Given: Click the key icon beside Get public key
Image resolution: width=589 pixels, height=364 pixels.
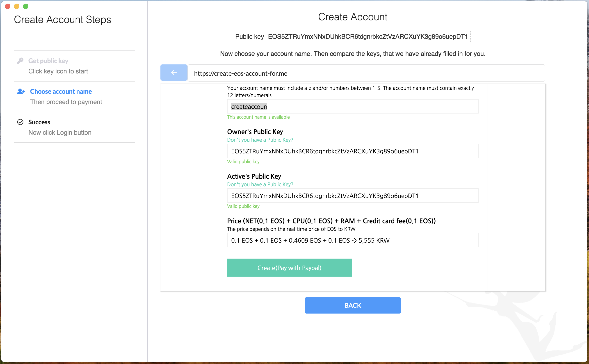Looking at the screenshot, I should pyautogui.click(x=20, y=61).
